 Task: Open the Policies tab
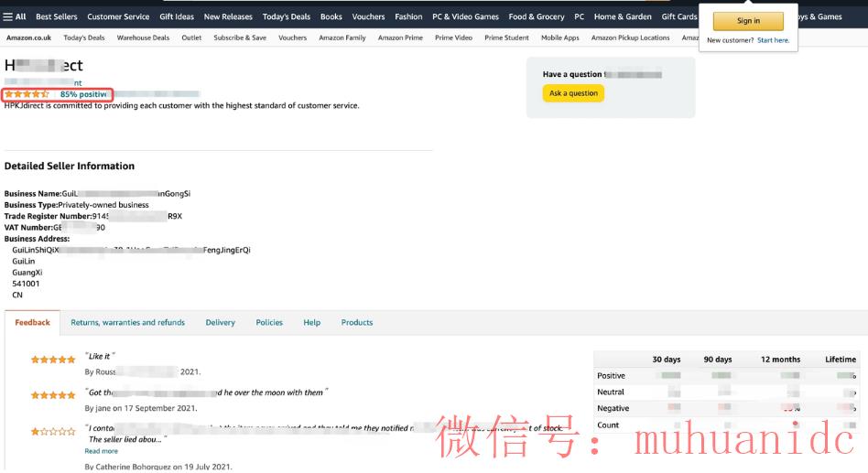269,323
